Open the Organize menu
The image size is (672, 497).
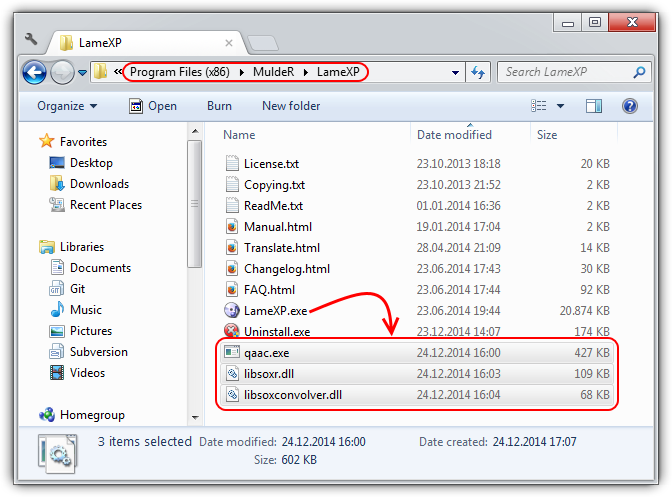pos(67,106)
